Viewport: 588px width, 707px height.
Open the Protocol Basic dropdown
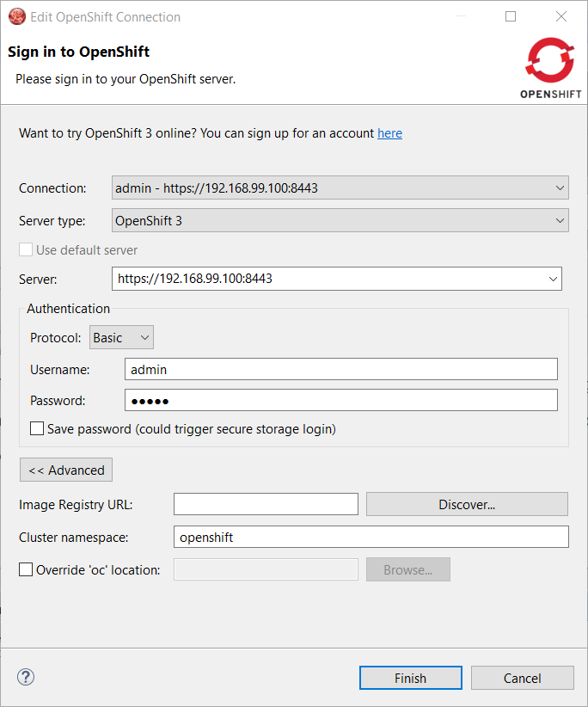[x=121, y=338]
